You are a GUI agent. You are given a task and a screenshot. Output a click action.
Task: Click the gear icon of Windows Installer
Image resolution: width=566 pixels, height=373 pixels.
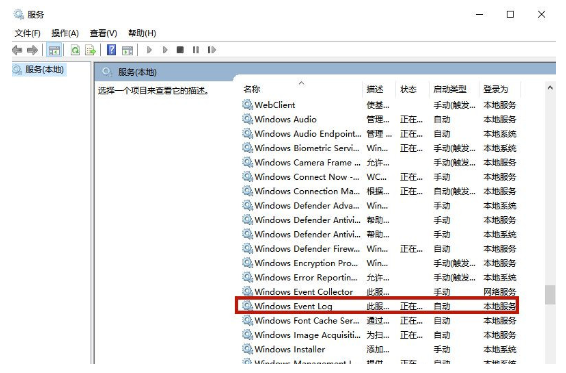point(247,349)
